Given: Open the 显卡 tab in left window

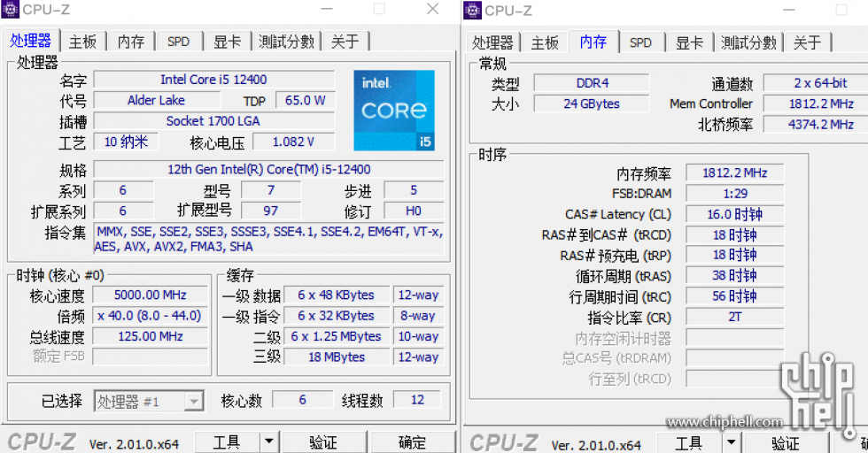Looking at the screenshot, I should (x=227, y=42).
